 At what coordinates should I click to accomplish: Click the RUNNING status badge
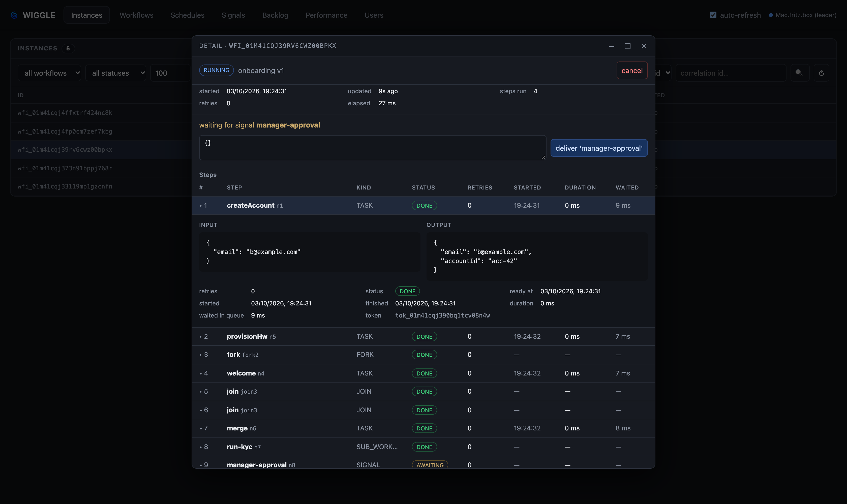coord(217,70)
